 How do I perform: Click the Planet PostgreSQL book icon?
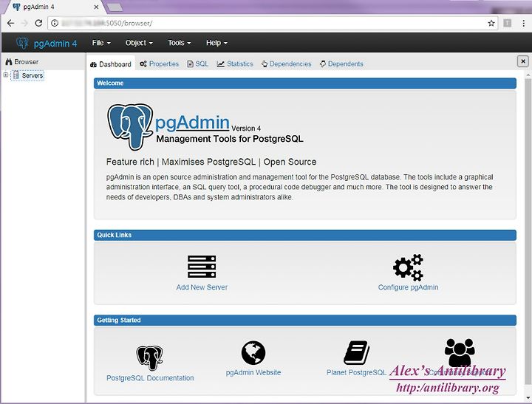(357, 353)
